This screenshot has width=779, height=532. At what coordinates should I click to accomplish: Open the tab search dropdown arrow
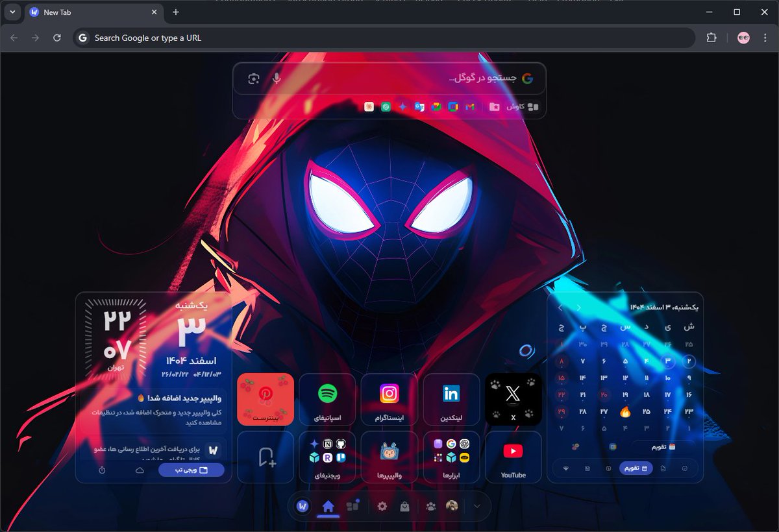pyautogui.click(x=12, y=12)
